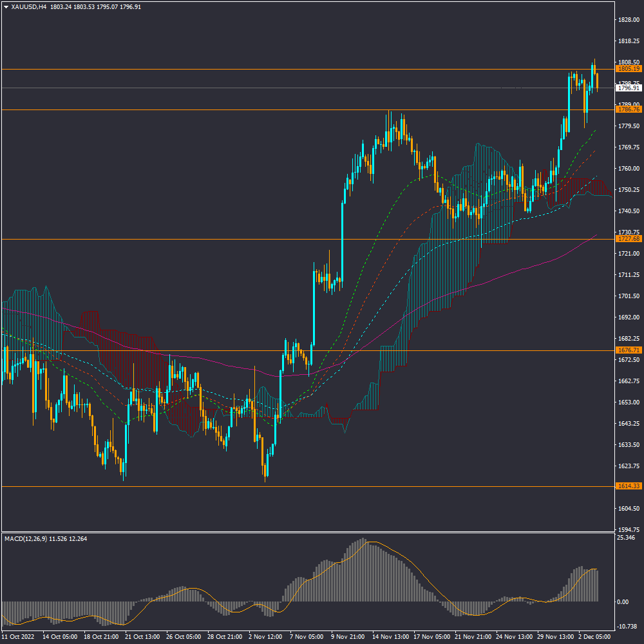Select the 1805.19 price level tag
Screen dimensions: 644x644
[628, 68]
